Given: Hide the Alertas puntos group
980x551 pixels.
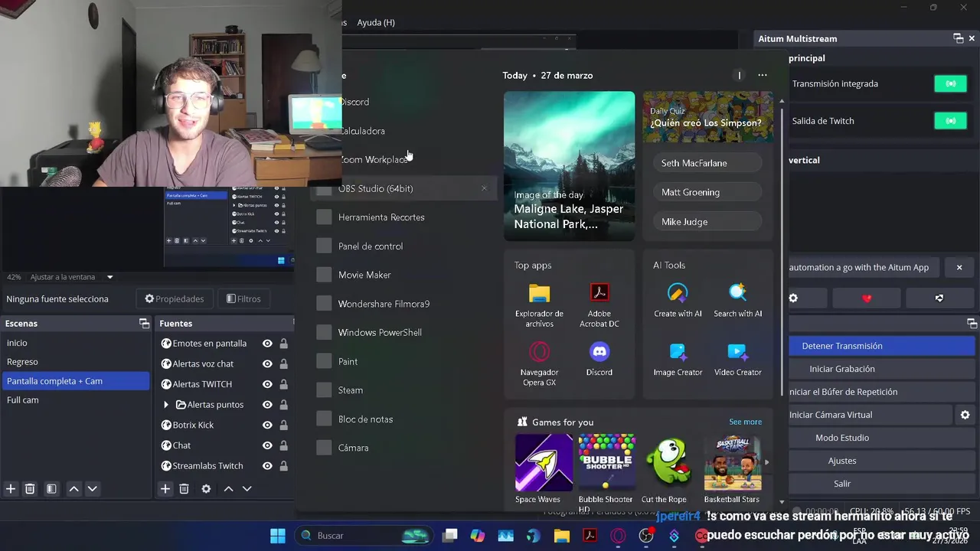Looking at the screenshot, I should click(267, 405).
